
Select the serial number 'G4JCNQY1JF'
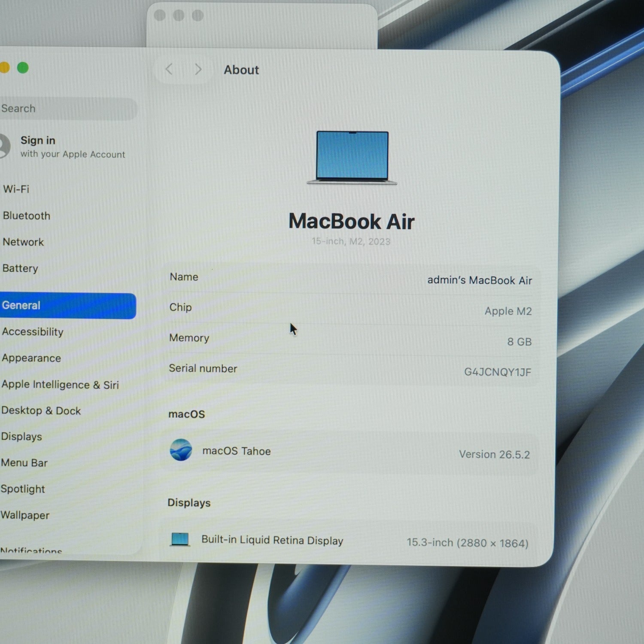[498, 372]
